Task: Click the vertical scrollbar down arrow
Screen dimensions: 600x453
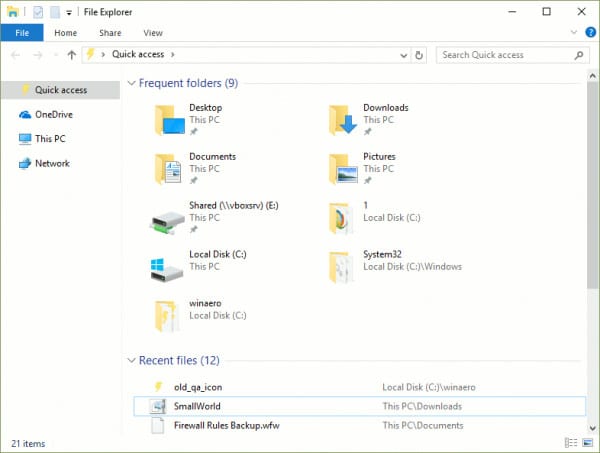Action: pos(592,428)
